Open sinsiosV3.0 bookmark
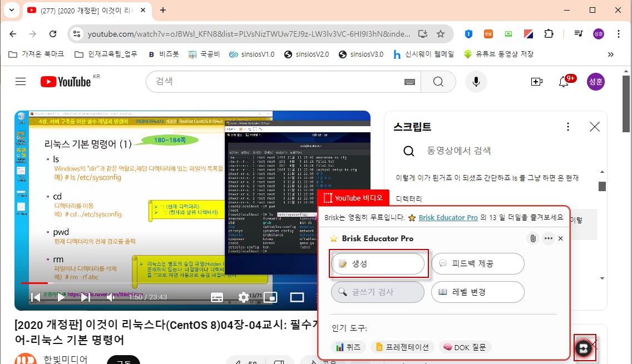The image size is (632, 364). point(361,54)
